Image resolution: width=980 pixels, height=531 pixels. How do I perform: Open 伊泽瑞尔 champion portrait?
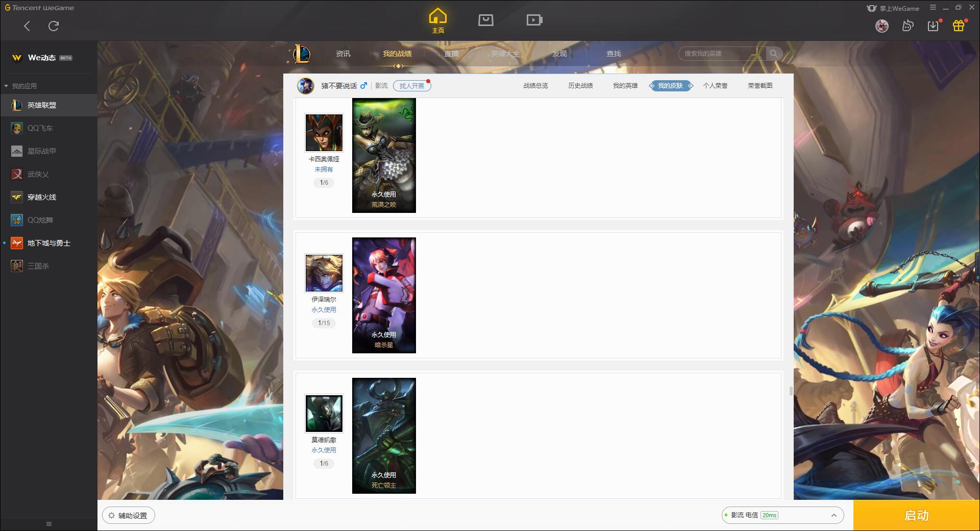(324, 273)
